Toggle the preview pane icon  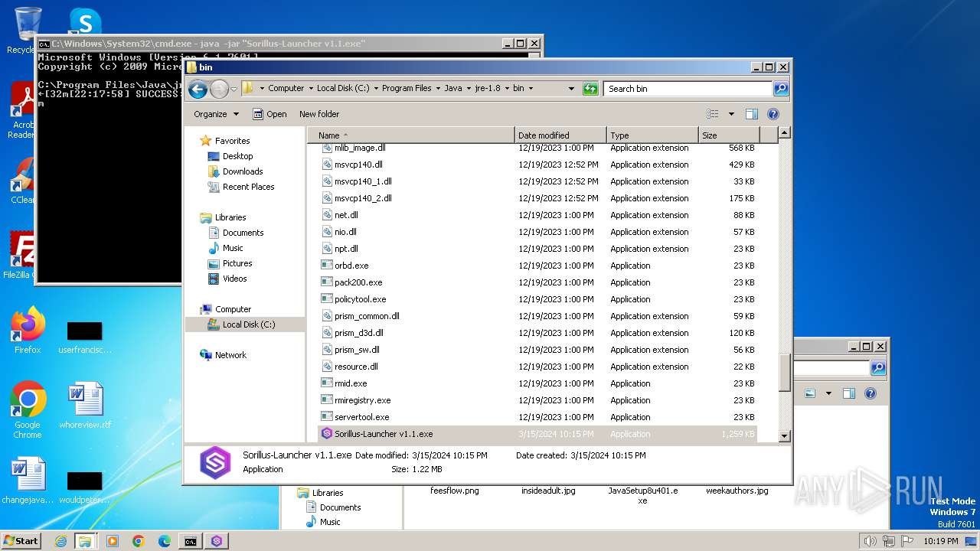(x=751, y=114)
